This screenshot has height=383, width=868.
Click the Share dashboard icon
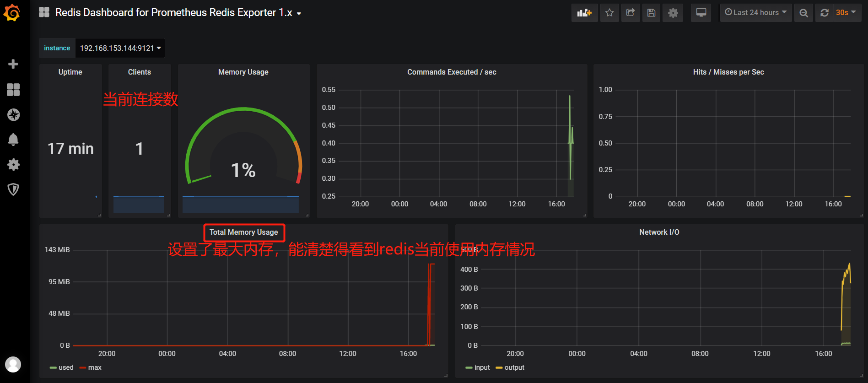point(631,13)
